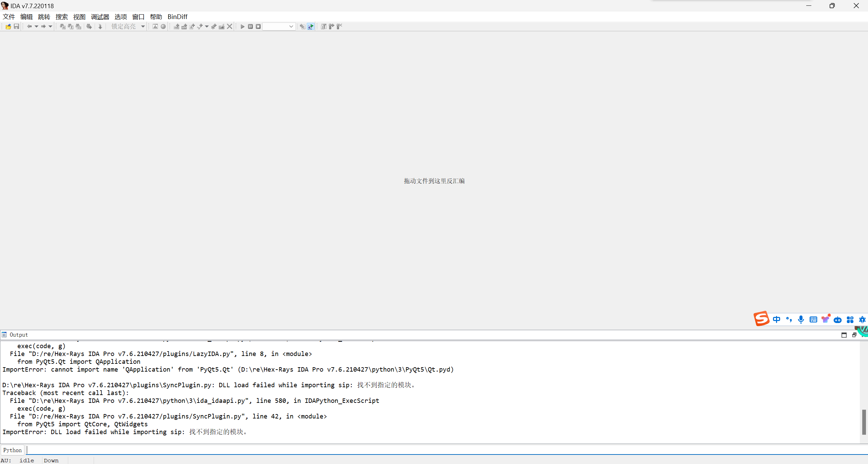The image size is (868, 464).
Task: Pause process with the pause icon
Action: pyautogui.click(x=250, y=26)
